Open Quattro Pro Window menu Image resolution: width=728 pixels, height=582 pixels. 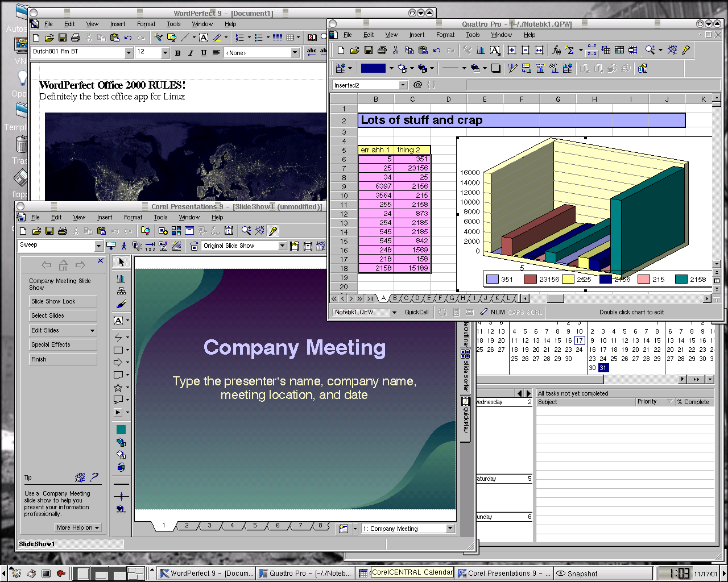[502, 35]
